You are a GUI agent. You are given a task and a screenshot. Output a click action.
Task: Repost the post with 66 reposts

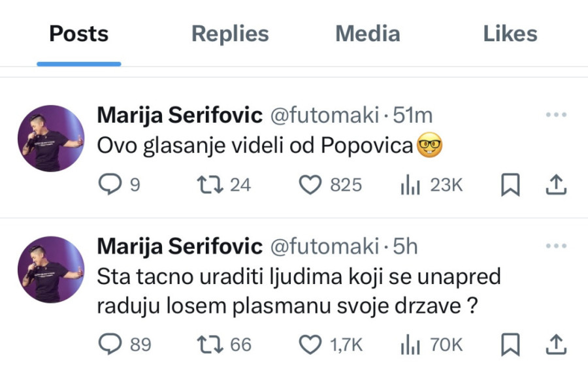click(210, 344)
